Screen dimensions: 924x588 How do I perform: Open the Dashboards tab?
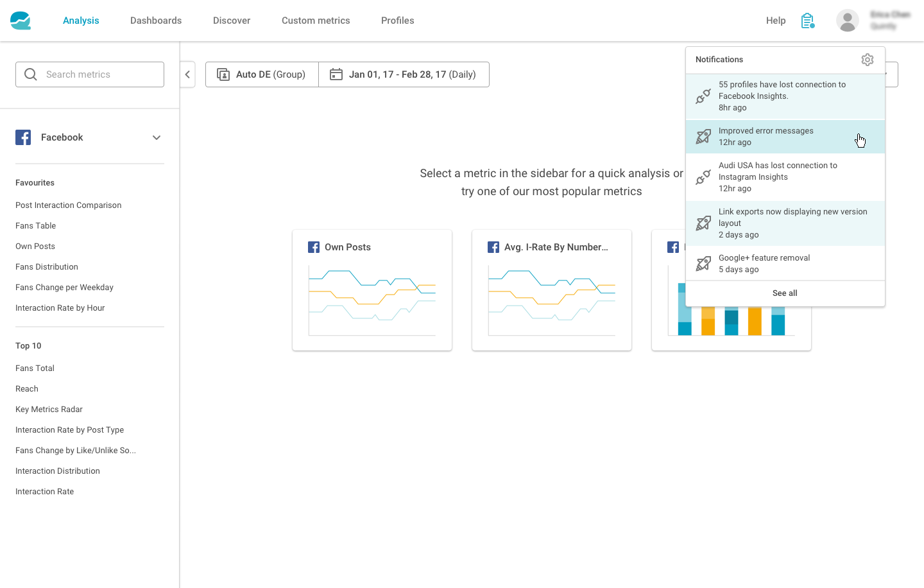click(x=156, y=21)
